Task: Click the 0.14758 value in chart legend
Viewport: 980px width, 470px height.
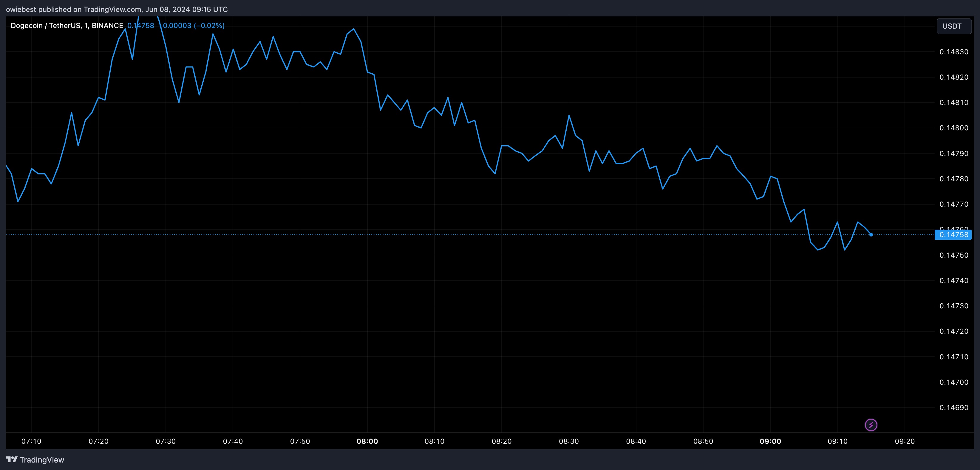Action: (x=141, y=25)
